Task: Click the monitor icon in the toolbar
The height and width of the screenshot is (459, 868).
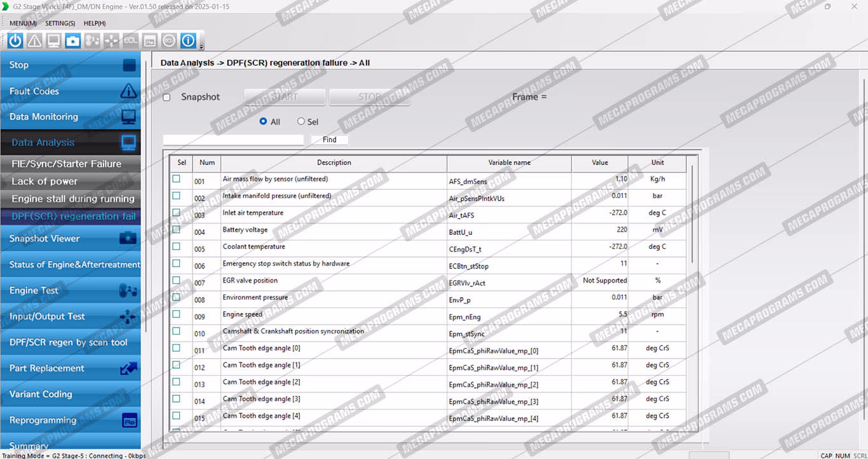Action: coord(54,41)
